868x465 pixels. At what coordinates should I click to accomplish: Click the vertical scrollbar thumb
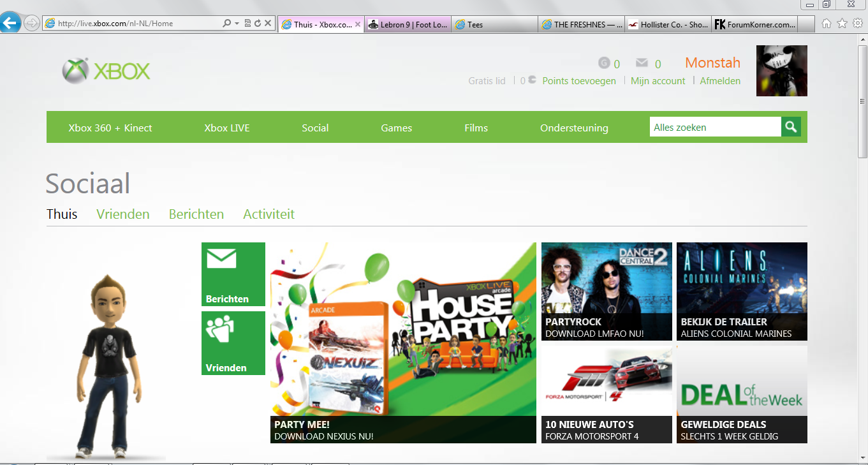[862, 101]
